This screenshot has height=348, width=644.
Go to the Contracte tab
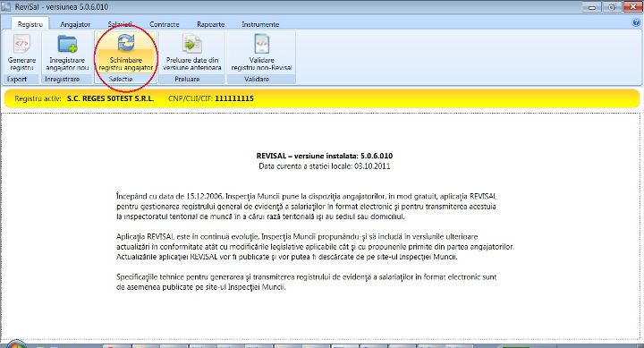165,24
